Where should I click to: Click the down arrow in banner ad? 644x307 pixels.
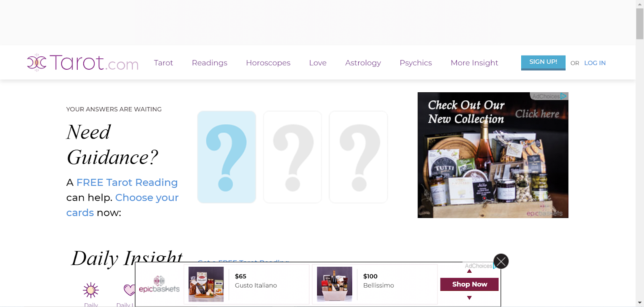click(469, 298)
